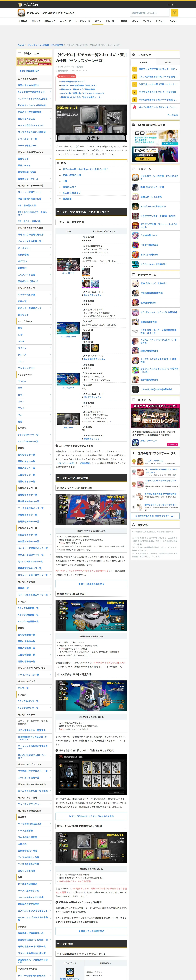Jump to 解放はいつ？ in the table of contents
This screenshot has height=980, width=196.
click(x=69, y=187)
